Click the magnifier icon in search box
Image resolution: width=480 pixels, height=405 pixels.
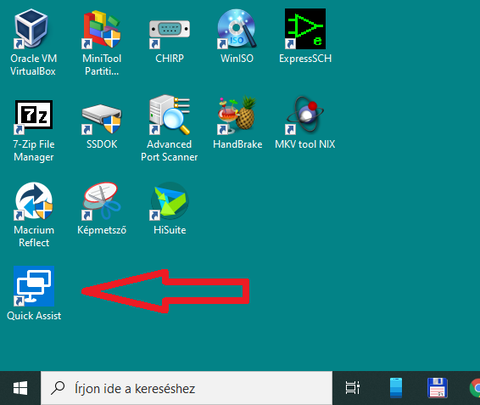click(x=58, y=388)
